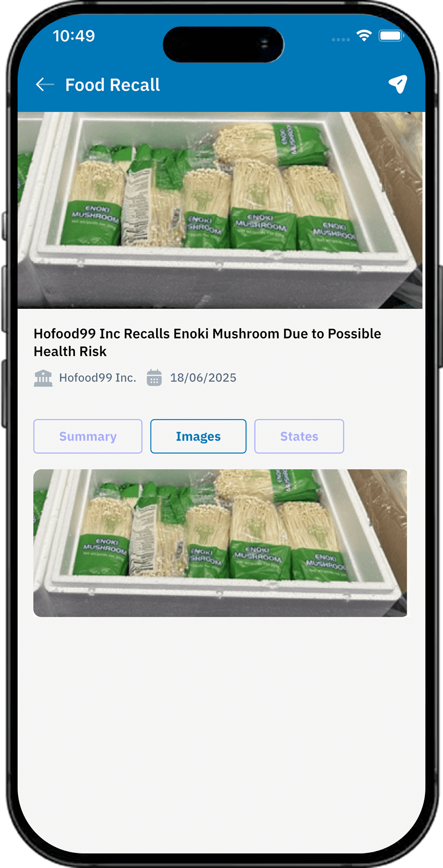Image resolution: width=443 pixels, height=868 pixels.
Task: Open the enoki mushroom gallery thumbnail
Action: [220, 543]
